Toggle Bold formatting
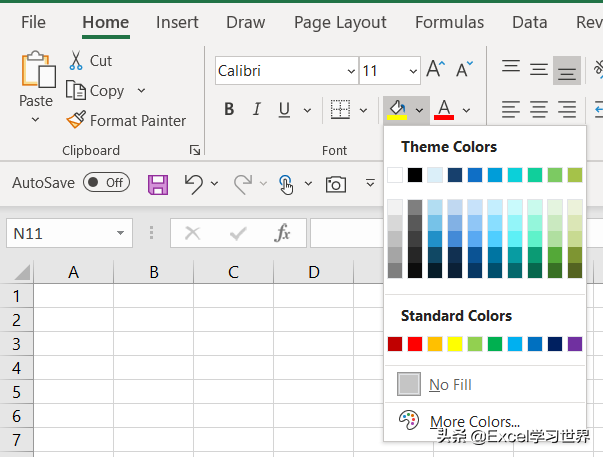The width and height of the screenshot is (603, 457). point(229,109)
